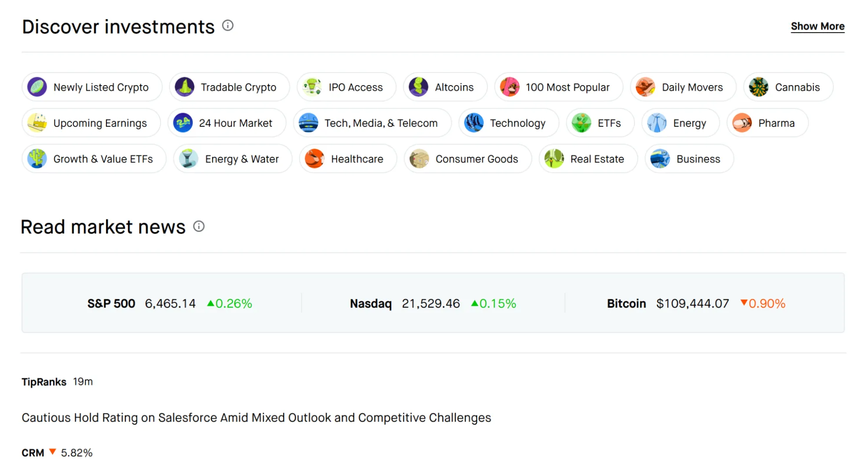This screenshot has width=868, height=472.
Task: Browse the 100 Most Popular category
Action: pos(559,87)
